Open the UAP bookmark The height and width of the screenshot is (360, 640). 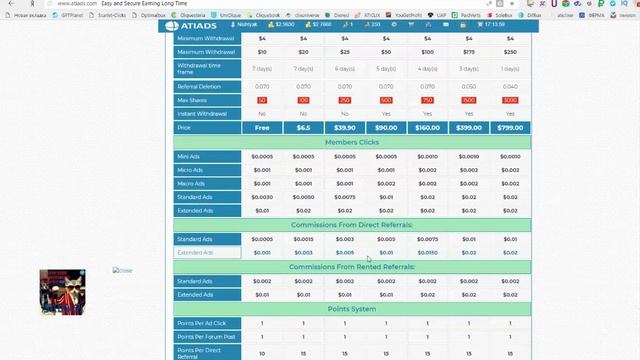(437, 15)
